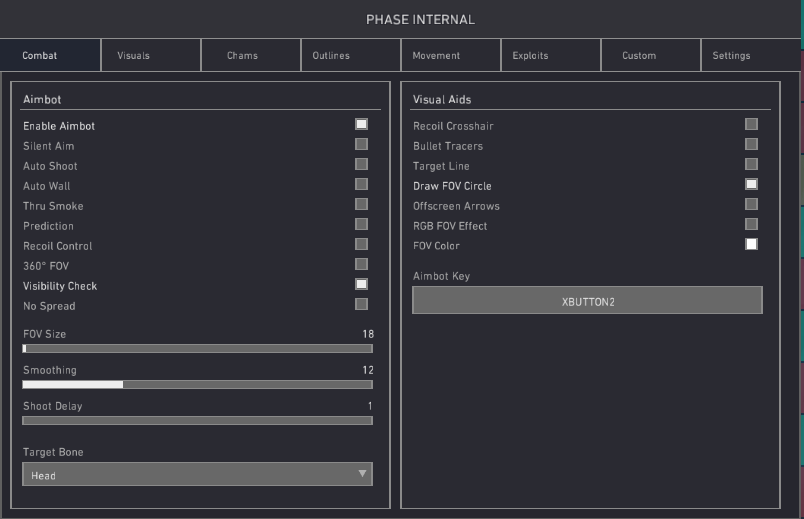The height and width of the screenshot is (519, 804).
Task: Toggle off Draw FOV Circle
Action: (751, 184)
